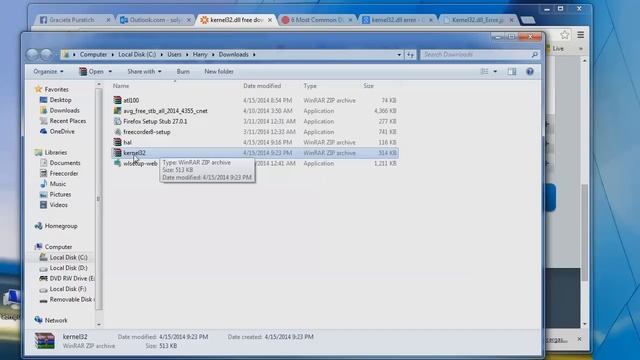
Task: Expand the breadcrumb arrow after Computer
Action: pos(112,54)
